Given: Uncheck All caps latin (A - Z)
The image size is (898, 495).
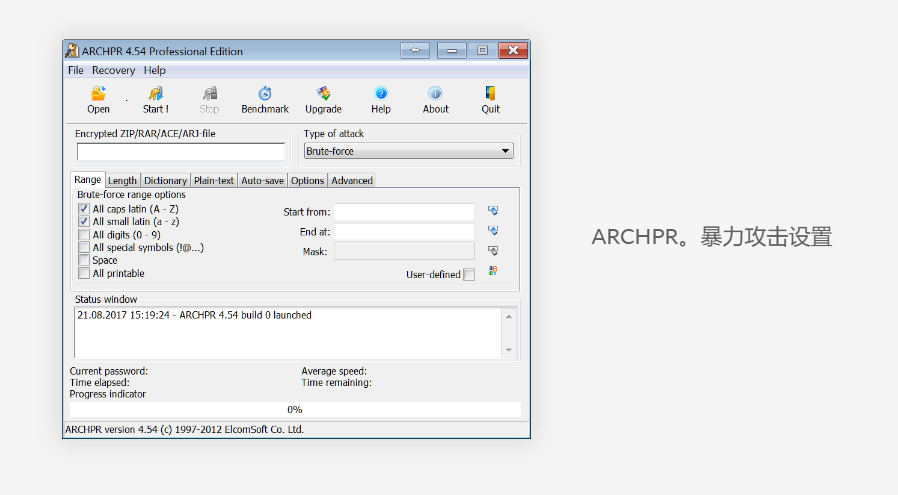Looking at the screenshot, I should tap(84, 209).
